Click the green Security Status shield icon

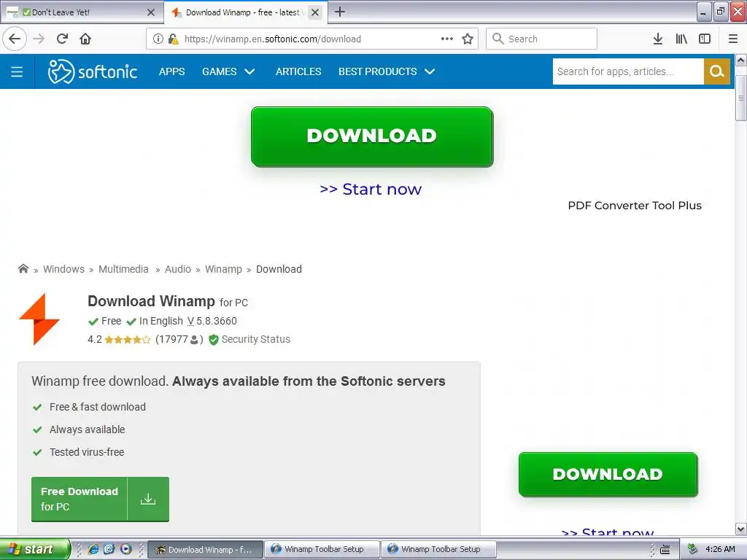click(214, 340)
